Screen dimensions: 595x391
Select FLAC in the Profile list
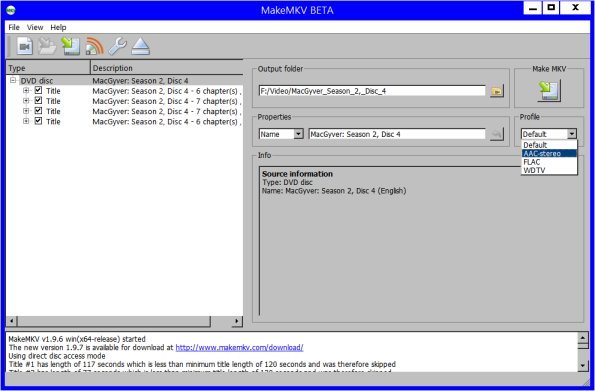pos(549,162)
